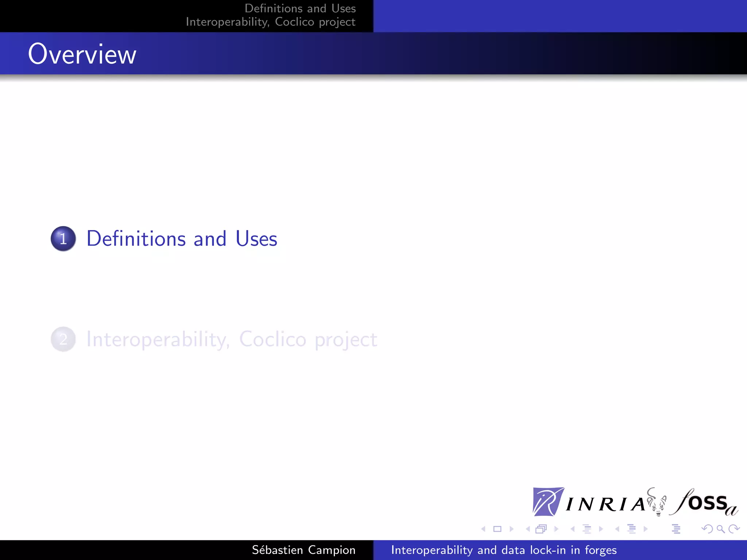The height and width of the screenshot is (560, 747).
Task: Click the next slide arrow after rectangle icon
Action: pyautogui.click(x=511, y=529)
